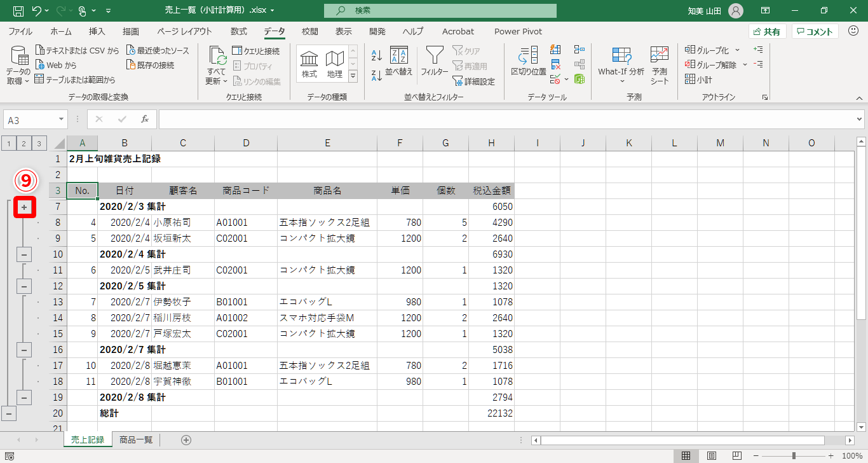868x463 pixels.
Task: Open the アウトライン dialog launcher
Action: pos(765,97)
